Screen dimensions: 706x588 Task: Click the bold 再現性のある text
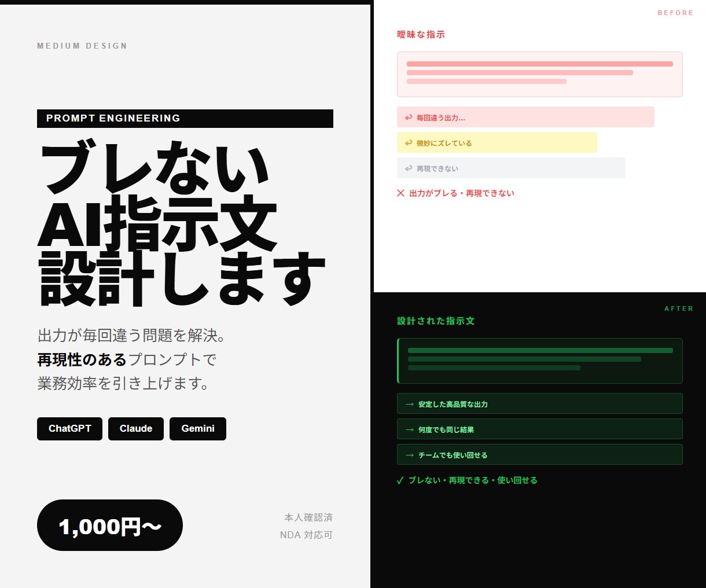click(x=82, y=359)
